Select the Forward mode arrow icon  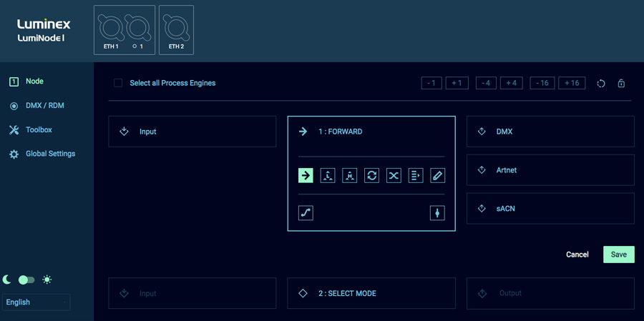(x=306, y=175)
